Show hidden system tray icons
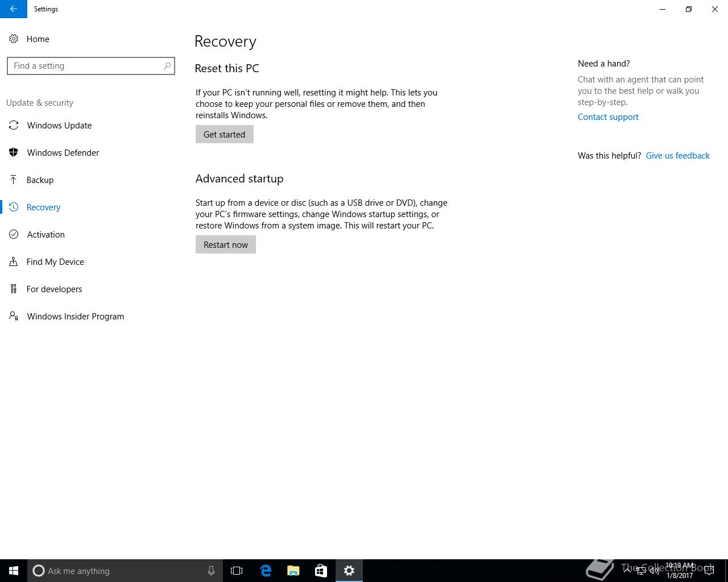The height and width of the screenshot is (582, 728). [627, 571]
